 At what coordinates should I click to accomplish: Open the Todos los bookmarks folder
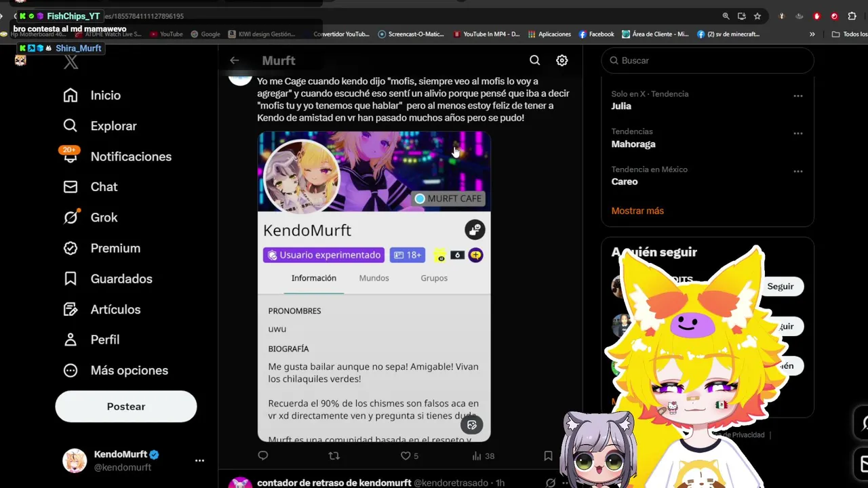point(850,34)
